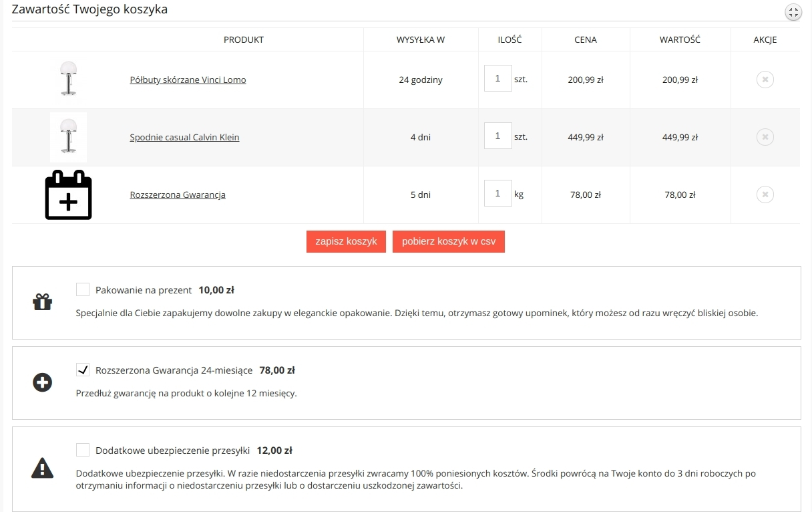Open the calendar-plus warranty product image
812x512 pixels.
click(x=68, y=195)
